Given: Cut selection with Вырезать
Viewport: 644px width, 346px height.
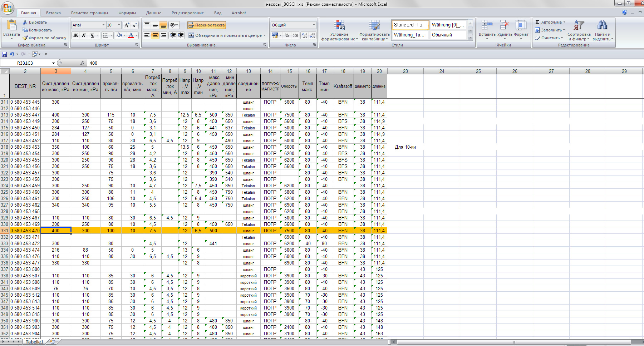Looking at the screenshot, I should [x=35, y=22].
